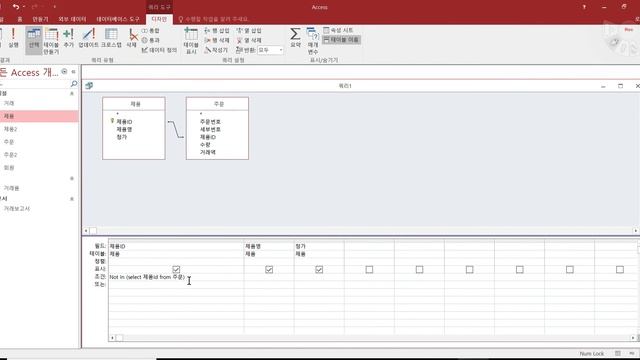The image size is (640, 360).
Task: Choose Make Table (테이블 만들기) query type
Action: (x=51, y=41)
